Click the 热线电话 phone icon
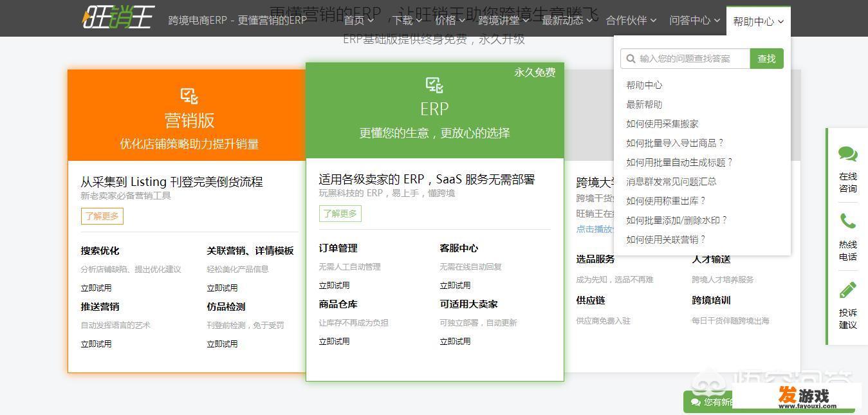This screenshot has width=868, height=415. pyautogui.click(x=848, y=222)
